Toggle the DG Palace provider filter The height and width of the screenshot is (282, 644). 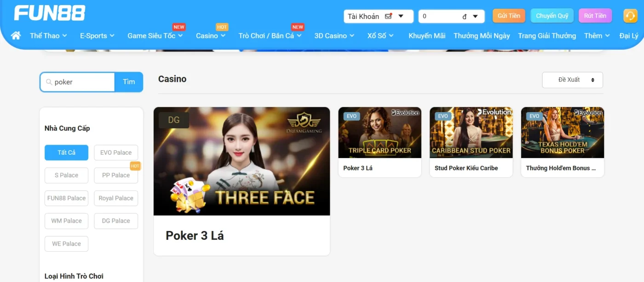pyautogui.click(x=116, y=221)
